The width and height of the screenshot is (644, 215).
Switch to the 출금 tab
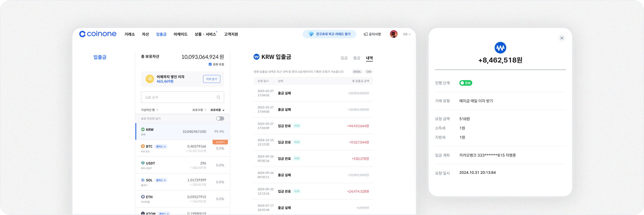pyautogui.click(x=357, y=58)
